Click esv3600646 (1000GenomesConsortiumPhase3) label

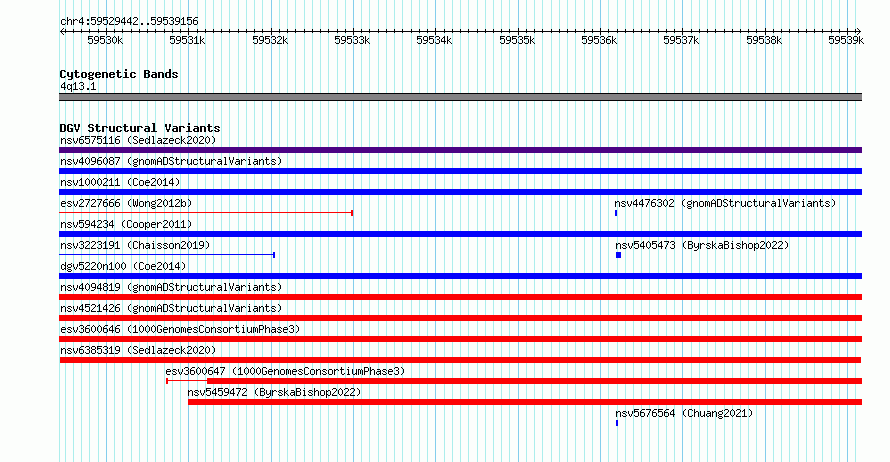pos(180,329)
